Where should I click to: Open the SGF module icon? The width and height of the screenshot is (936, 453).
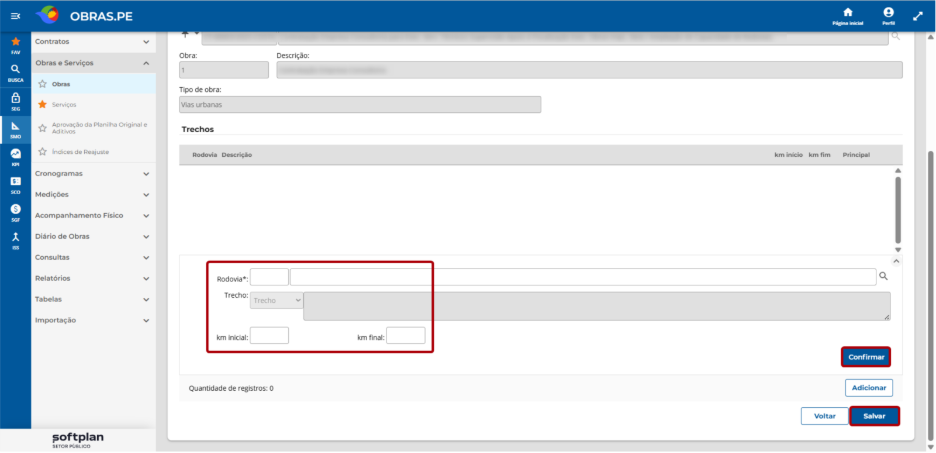(16, 212)
